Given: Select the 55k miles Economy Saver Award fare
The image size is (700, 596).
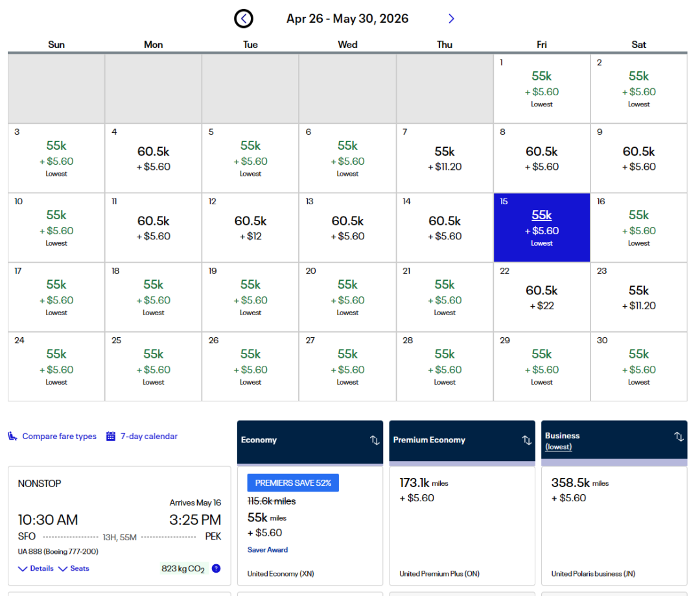Looking at the screenshot, I should (x=309, y=525).
